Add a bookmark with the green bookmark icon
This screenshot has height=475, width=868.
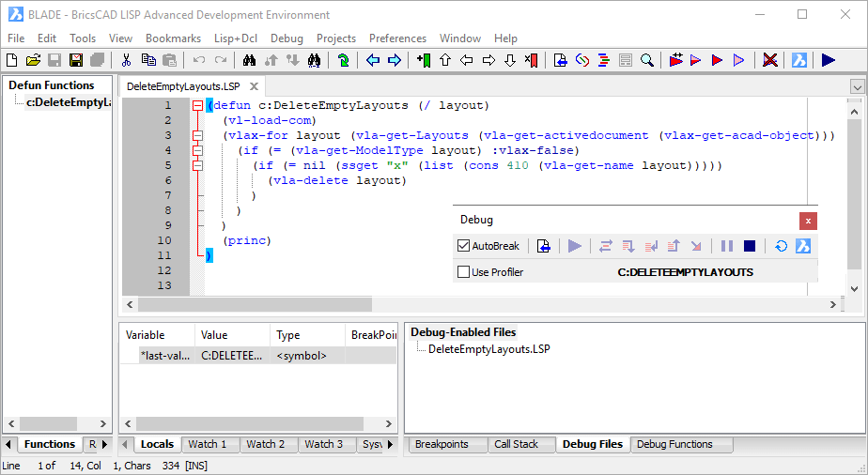tap(424, 60)
